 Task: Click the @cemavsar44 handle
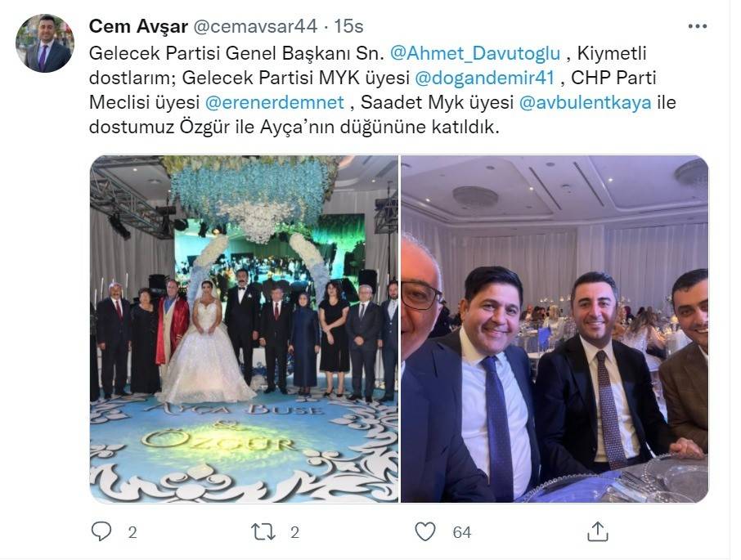(x=256, y=26)
